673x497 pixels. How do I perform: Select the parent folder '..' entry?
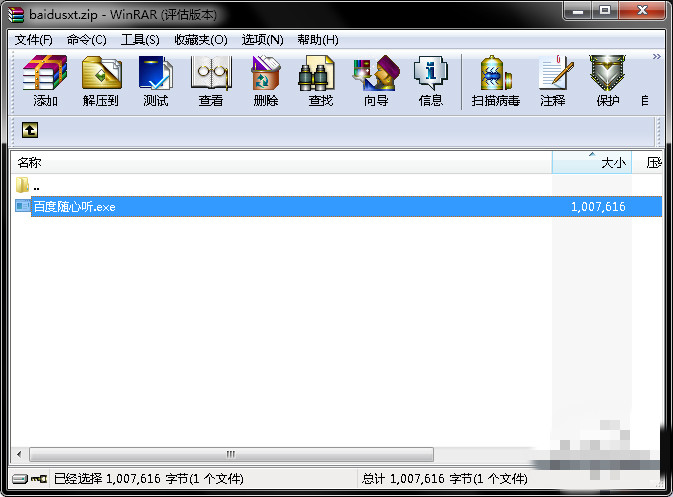[28, 186]
